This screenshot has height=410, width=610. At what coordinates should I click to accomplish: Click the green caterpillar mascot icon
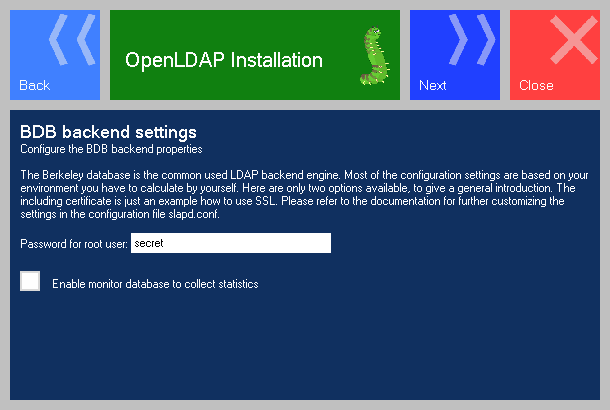pyautogui.click(x=375, y=55)
